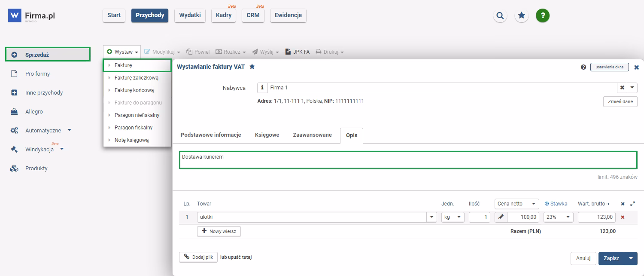Delete row 1 with red X icon
This screenshot has width=644, height=276.
pos(623,217)
